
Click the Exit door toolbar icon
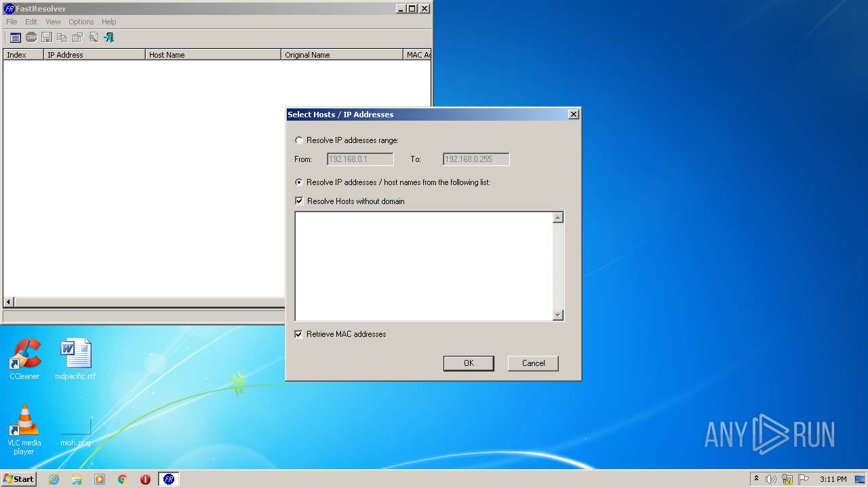pyautogui.click(x=109, y=38)
